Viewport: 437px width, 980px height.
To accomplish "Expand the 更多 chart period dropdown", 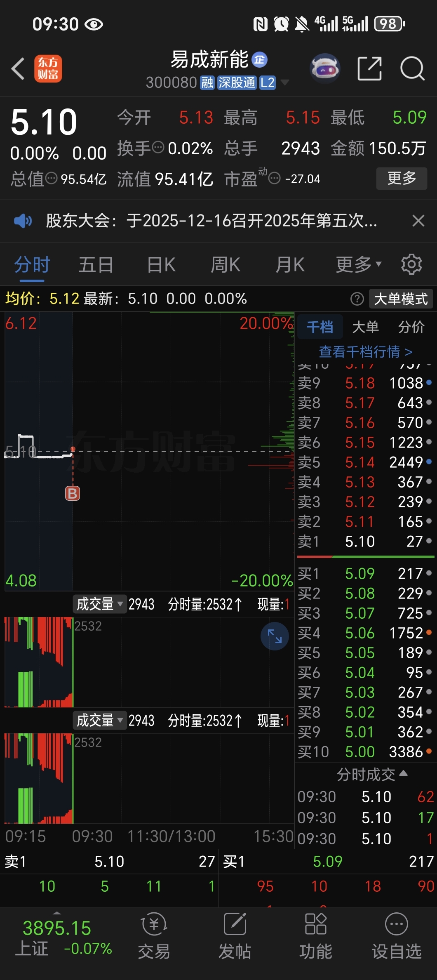I will click(359, 264).
